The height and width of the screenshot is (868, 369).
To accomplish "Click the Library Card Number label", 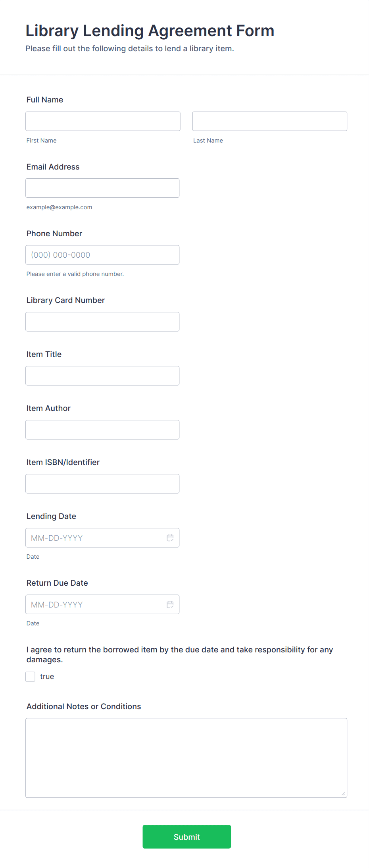I will (x=65, y=300).
